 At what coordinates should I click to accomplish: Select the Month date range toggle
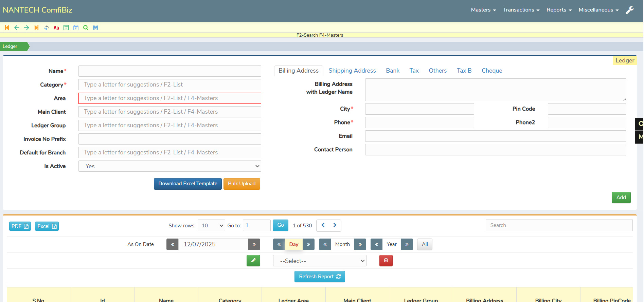coord(342,244)
